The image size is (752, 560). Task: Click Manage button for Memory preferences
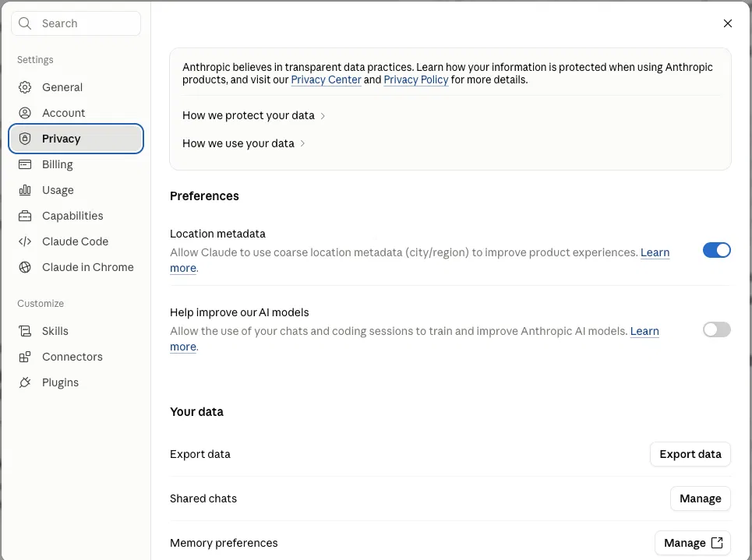[693, 543]
